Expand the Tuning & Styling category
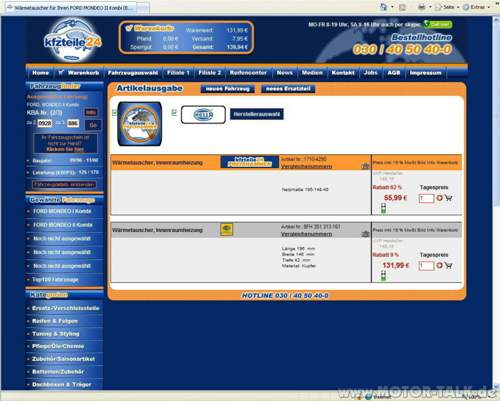The image size is (500, 401). 56,334
